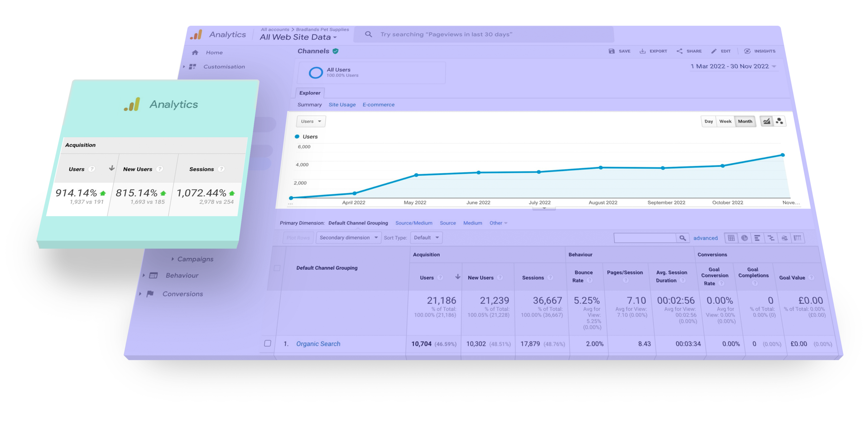Select Month granularity
868x421 pixels.
pyautogui.click(x=745, y=121)
